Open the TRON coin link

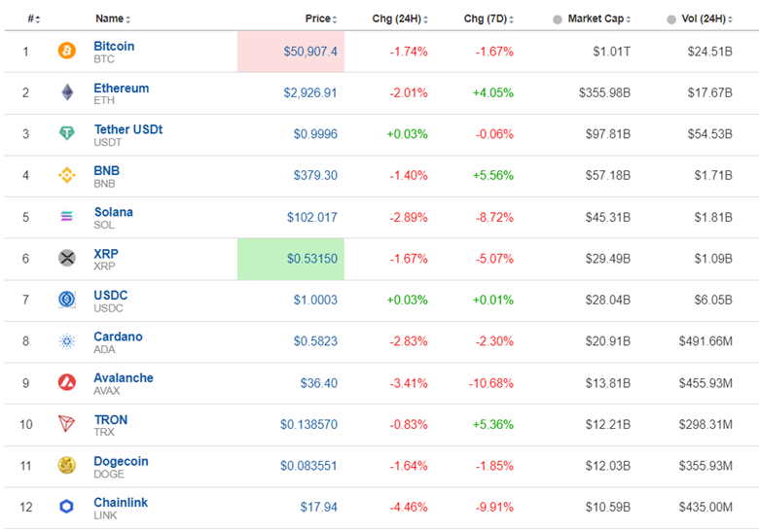coord(110,419)
